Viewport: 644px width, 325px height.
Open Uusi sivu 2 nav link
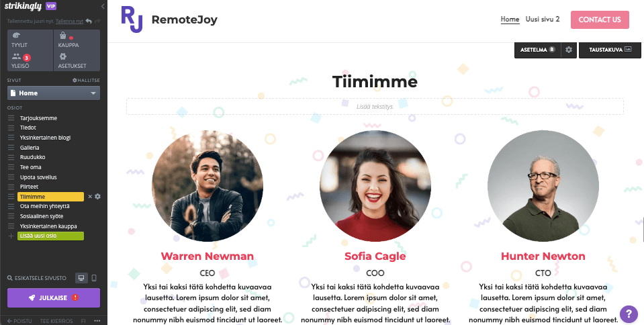point(543,19)
